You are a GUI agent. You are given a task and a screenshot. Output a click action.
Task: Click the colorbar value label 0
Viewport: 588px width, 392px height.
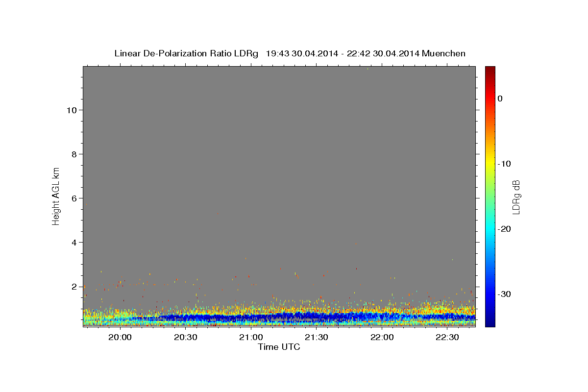(500, 98)
